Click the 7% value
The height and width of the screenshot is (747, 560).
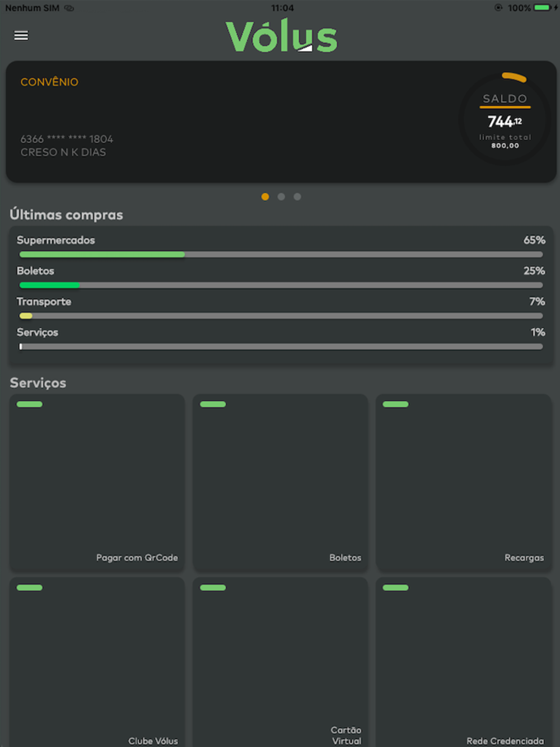pos(537,301)
